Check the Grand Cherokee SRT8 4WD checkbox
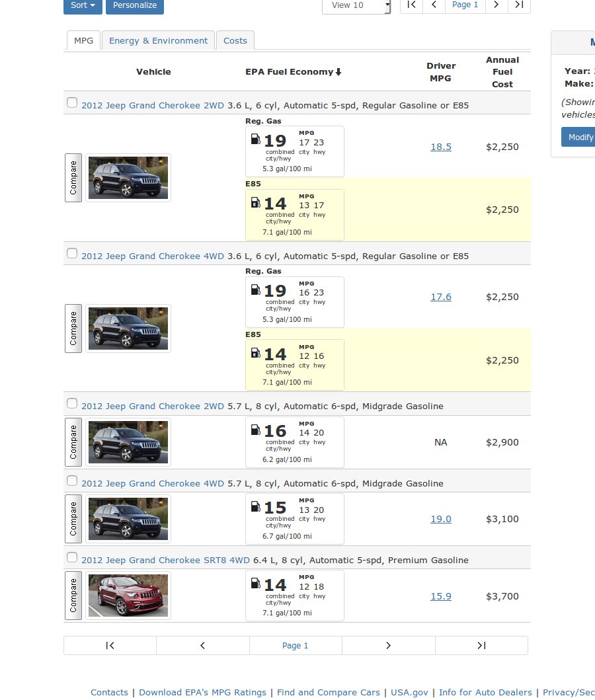 [x=72, y=558]
